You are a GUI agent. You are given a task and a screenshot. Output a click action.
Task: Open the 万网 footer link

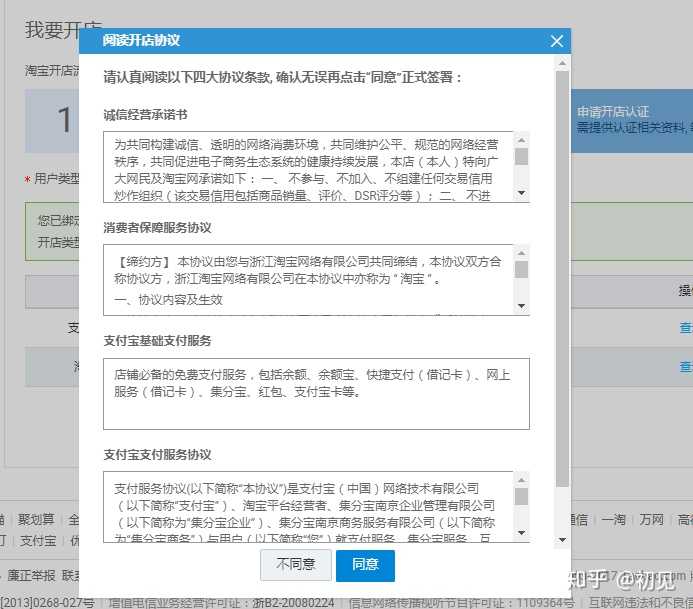pos(651,519)
